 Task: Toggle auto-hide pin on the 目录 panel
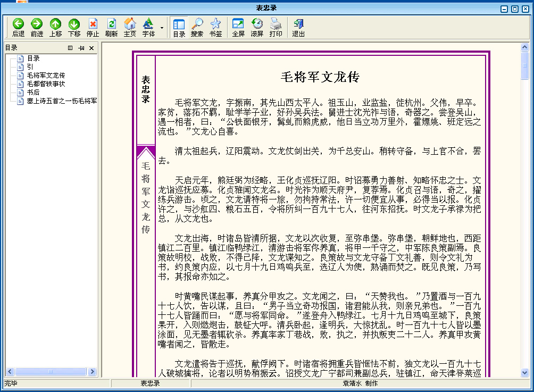81,48
